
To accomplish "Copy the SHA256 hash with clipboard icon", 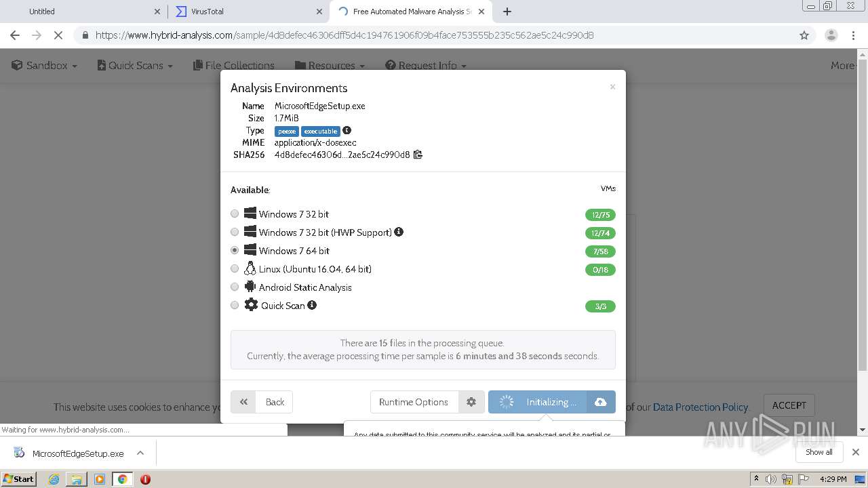I will click(418, 155).
